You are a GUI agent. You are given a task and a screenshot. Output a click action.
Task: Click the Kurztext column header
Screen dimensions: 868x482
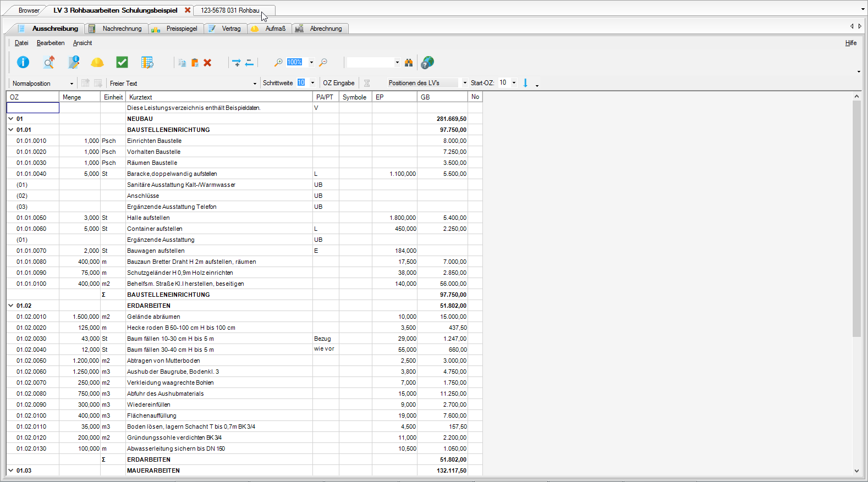point(219,97)
